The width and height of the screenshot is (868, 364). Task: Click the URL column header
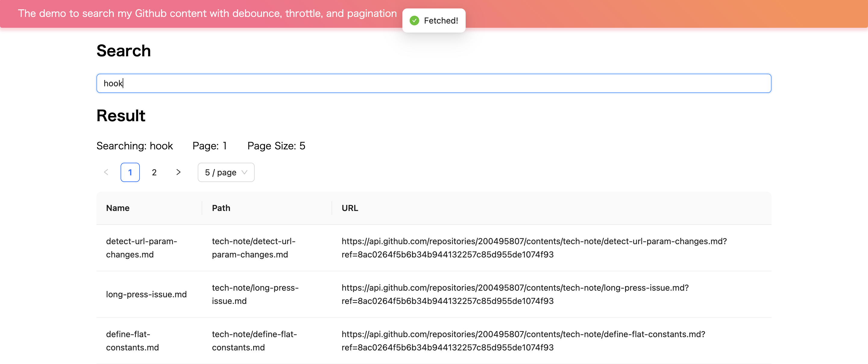(x=350, y=208)
